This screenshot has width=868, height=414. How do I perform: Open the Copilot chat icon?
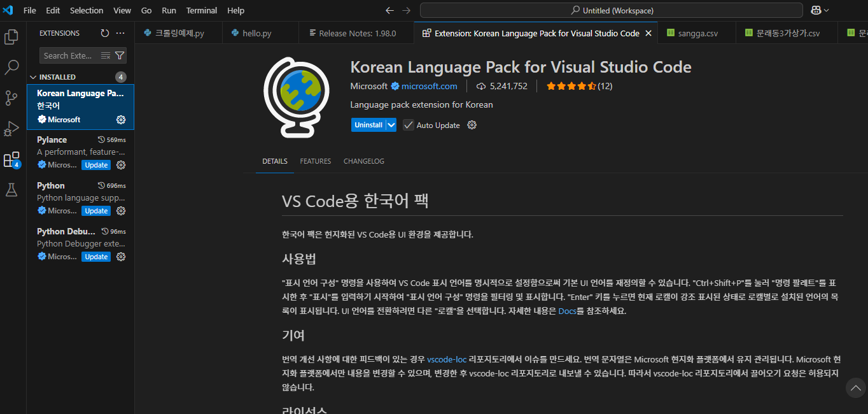[x=816, y=10]
